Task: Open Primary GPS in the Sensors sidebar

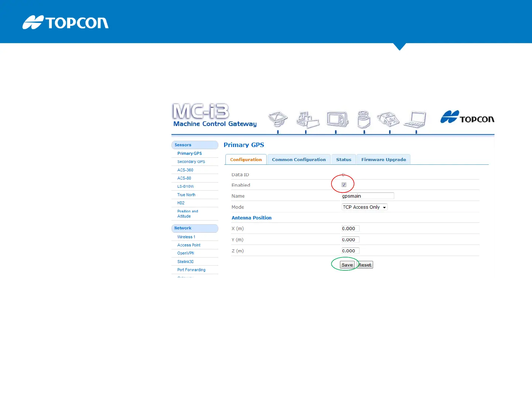Action: (190, 153)
